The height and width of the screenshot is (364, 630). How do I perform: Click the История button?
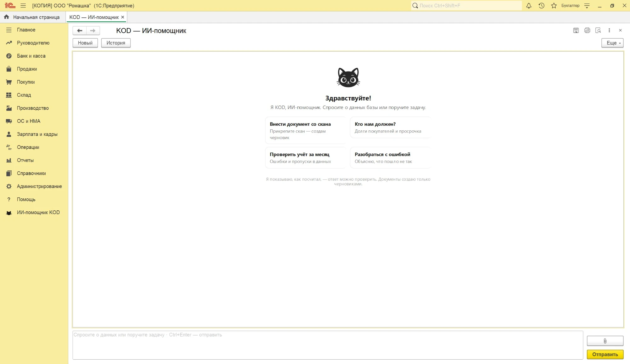[116, 43]
